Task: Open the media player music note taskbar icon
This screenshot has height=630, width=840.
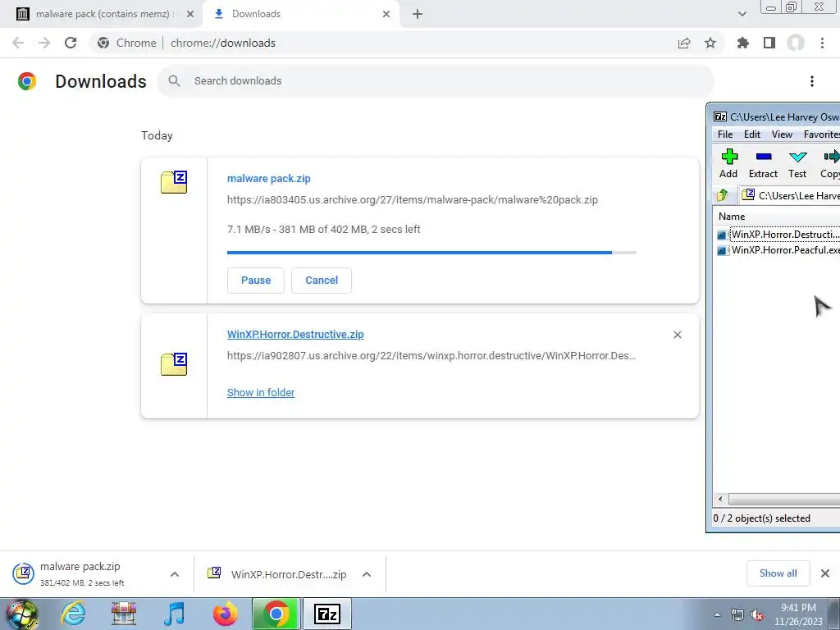Action: [x=174, y=614]
